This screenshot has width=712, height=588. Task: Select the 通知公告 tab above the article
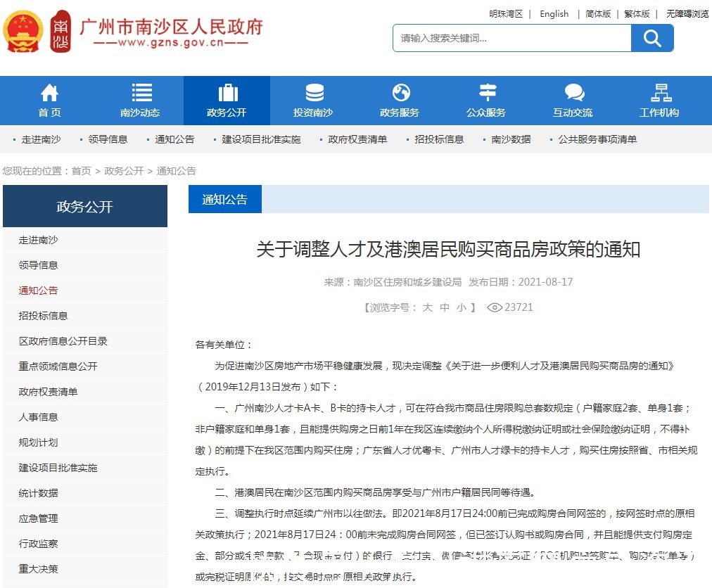click(224, 199)
